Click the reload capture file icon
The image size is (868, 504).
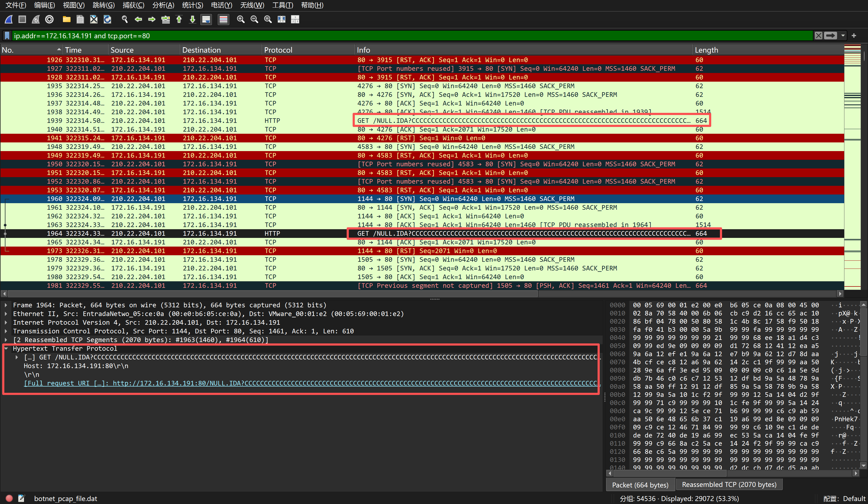tap(107, 20)
